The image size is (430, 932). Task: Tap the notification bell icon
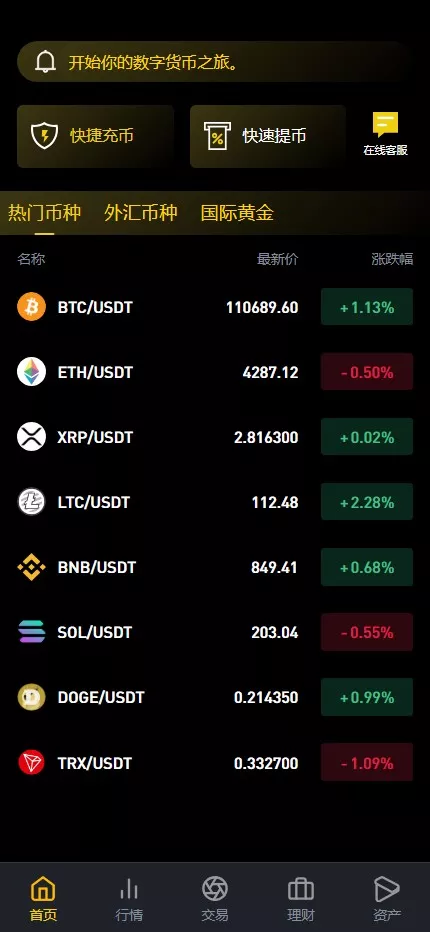pyautogui.click(x=46, y=62)
